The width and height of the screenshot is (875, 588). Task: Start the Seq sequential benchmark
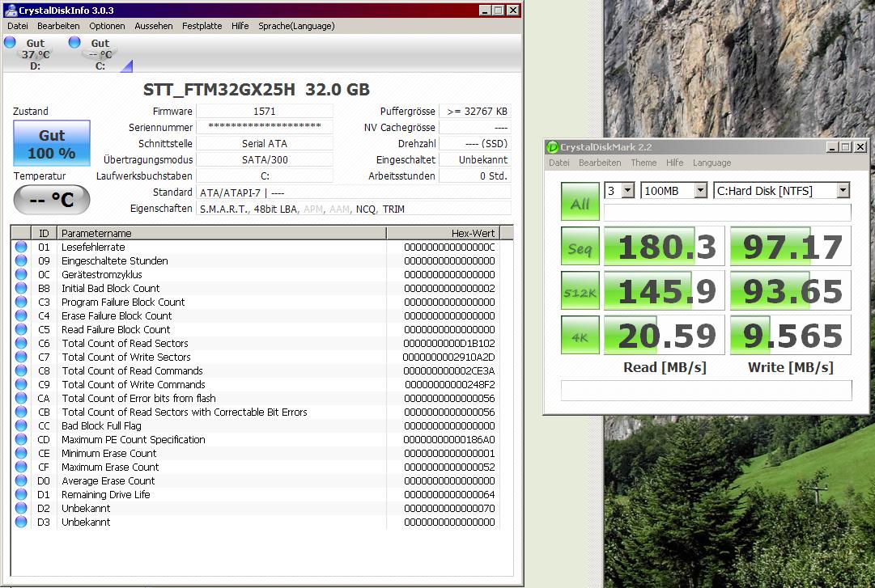pos(580,246)
